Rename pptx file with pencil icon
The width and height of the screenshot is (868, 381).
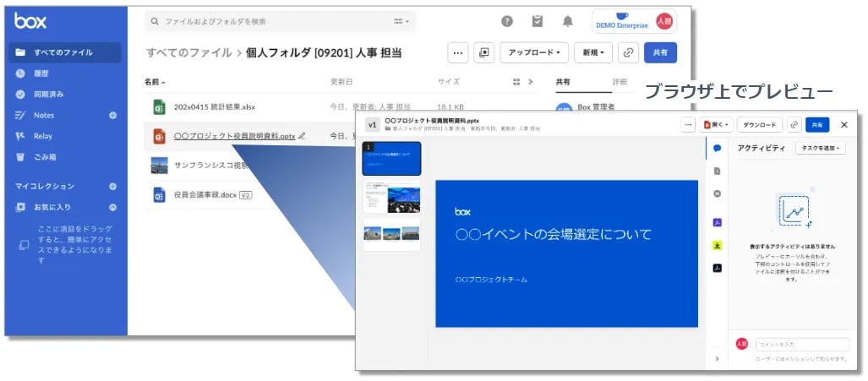tap(302, 136)
